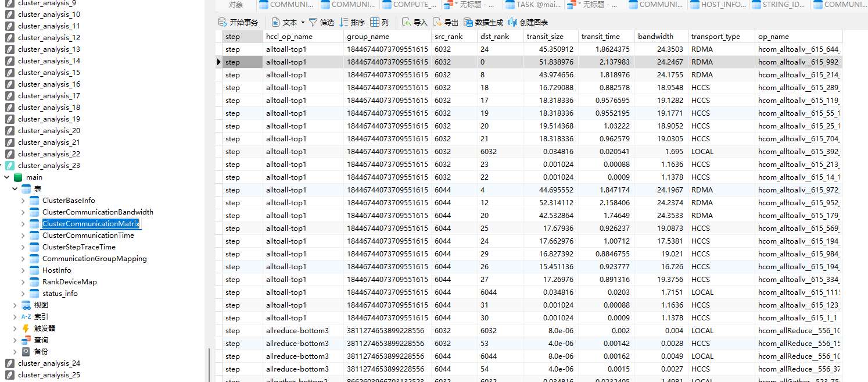Click the 触发器 lightning bolt icon
Image resolution: width=868 pixels, height=382 pixels.
(x=26, y=329)
